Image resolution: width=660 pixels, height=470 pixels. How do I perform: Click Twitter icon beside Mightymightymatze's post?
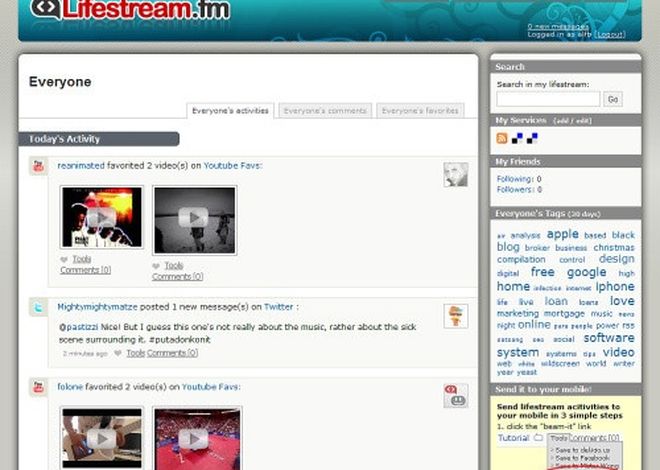coord(38,307)
